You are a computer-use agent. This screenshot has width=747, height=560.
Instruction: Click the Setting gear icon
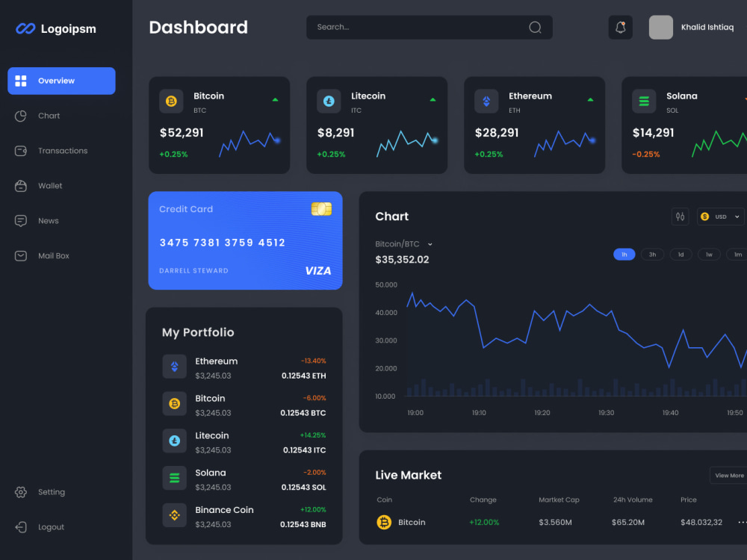pyautogui.click(x=20, y=492)
